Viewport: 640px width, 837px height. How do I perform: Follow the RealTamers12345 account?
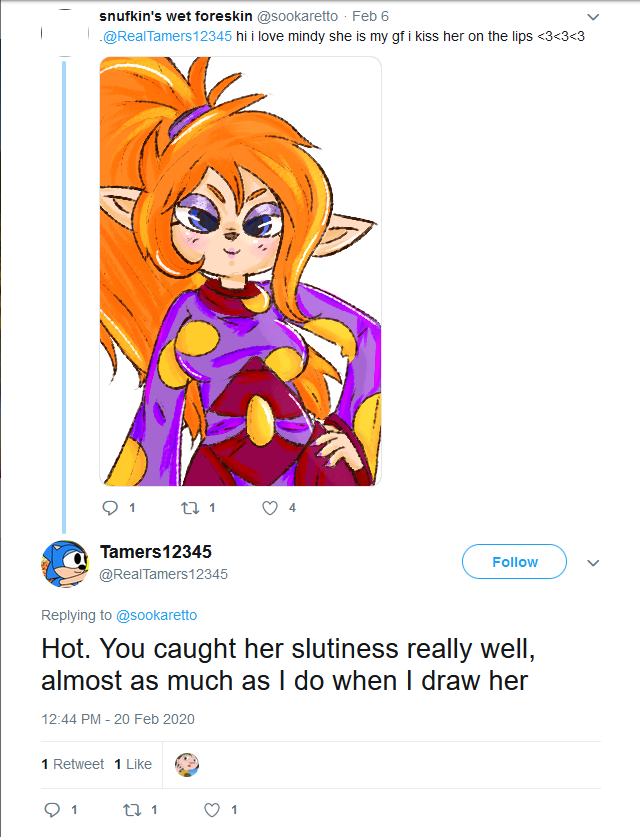514,562
